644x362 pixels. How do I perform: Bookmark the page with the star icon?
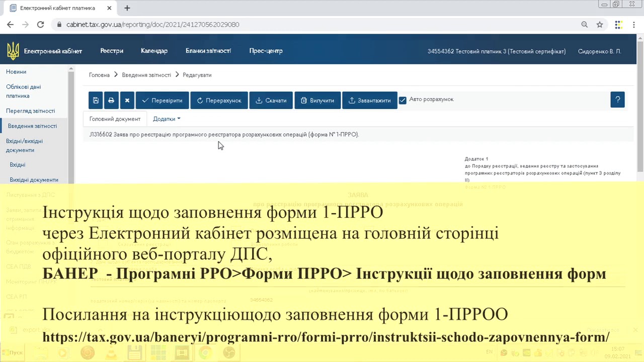tap(600, 24)
